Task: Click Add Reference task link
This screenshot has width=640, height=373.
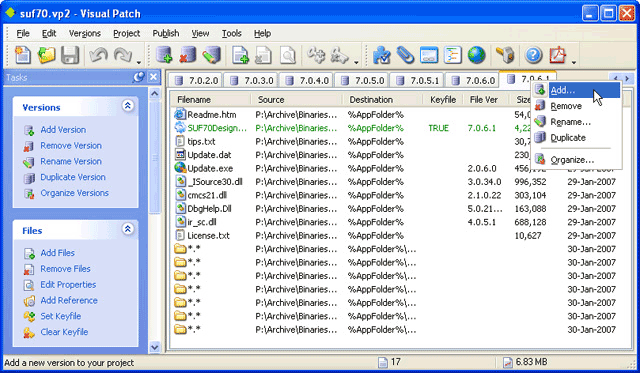Action: point(69,300)
